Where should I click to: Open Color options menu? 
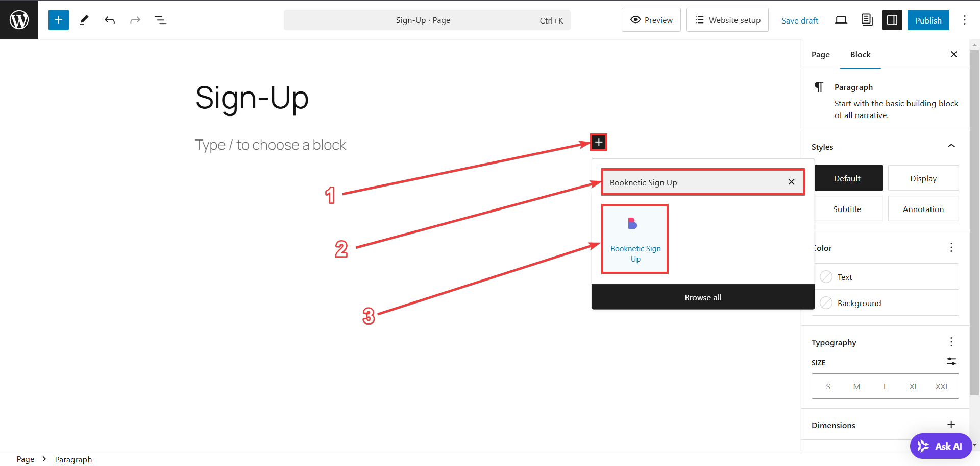click(x=951, y=248)
